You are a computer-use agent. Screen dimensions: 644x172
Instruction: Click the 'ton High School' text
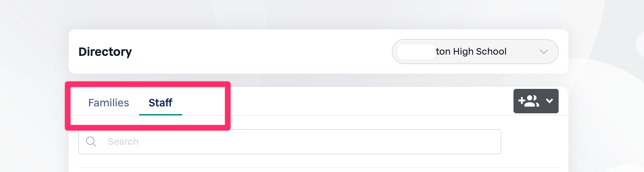click(471, 52)
